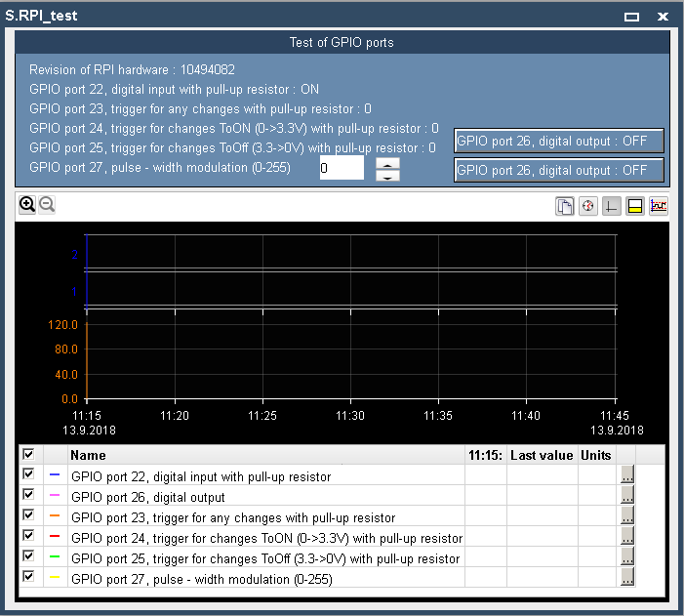Click the yellow legend panel icon
684x616 pixels.
635,207
